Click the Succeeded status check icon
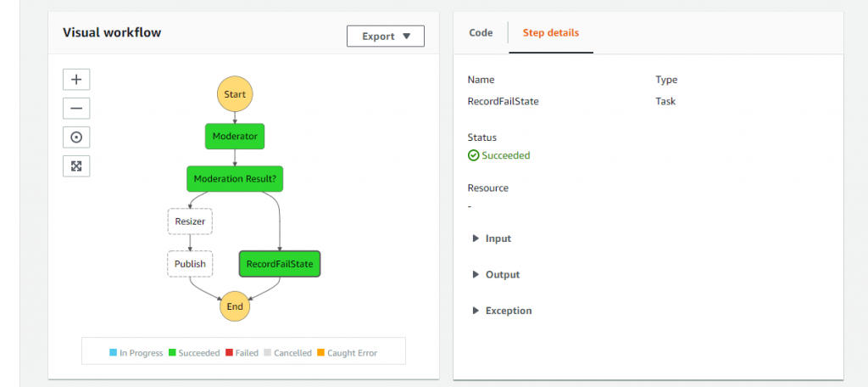Image resolution: width=868 pixels, height=387 pixels. pos(473,156)
